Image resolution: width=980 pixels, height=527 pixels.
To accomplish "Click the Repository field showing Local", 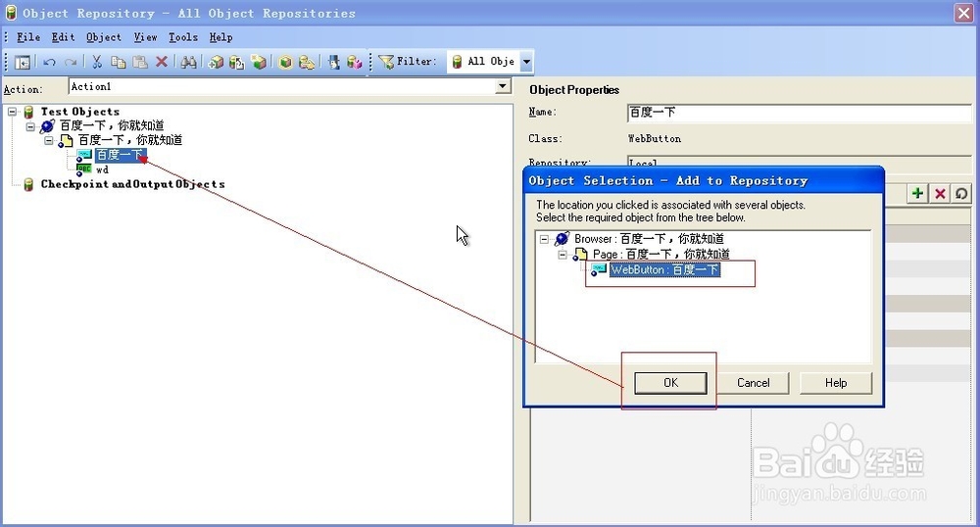I will coord(800,162).
